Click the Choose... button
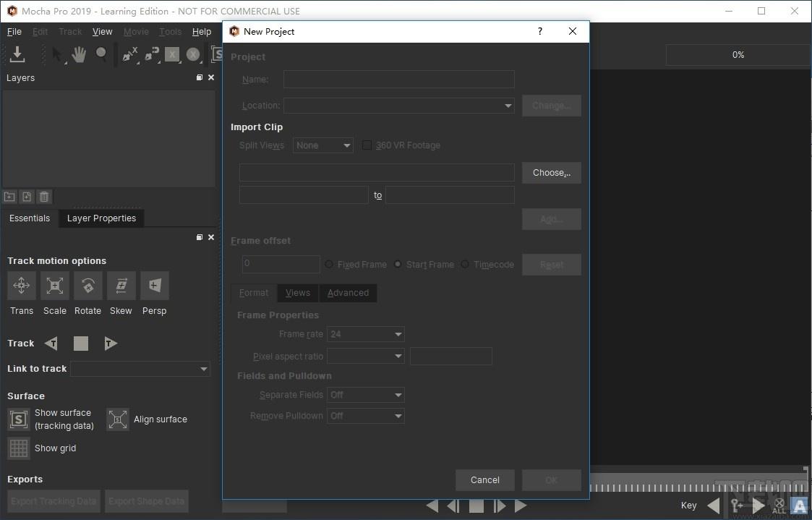812x520 pixels. click(x=552, y=172)
